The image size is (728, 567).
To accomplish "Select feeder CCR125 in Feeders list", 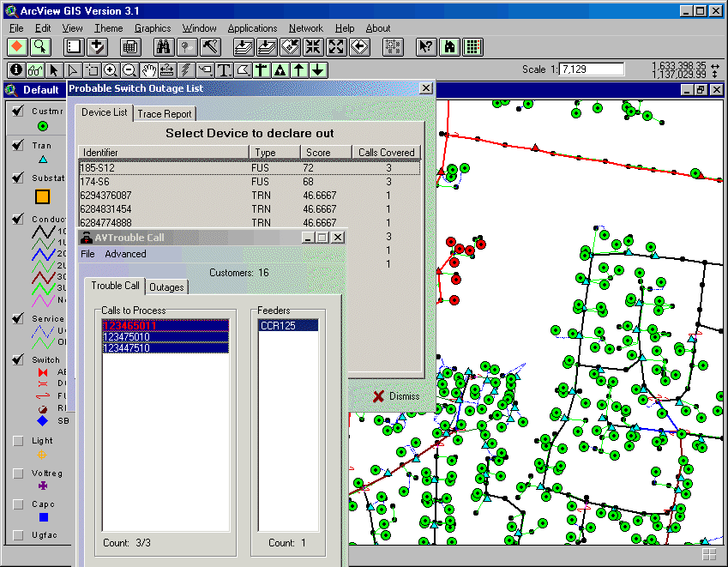I will pyautogui.click(x=288, y=325).
